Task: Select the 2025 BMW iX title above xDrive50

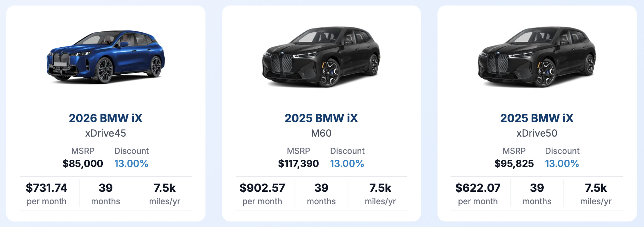Action: pyautogui.click(x=537, y=118)
